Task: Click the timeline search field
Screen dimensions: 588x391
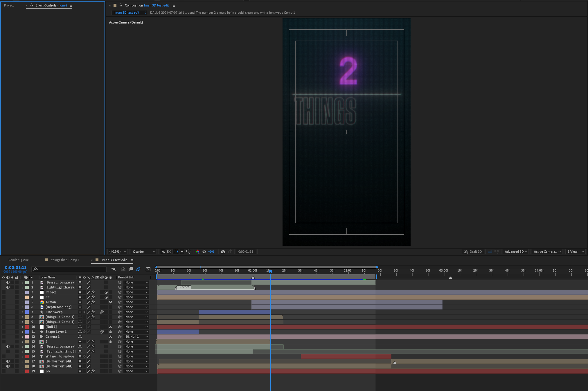Action: [x=69, y=269]
